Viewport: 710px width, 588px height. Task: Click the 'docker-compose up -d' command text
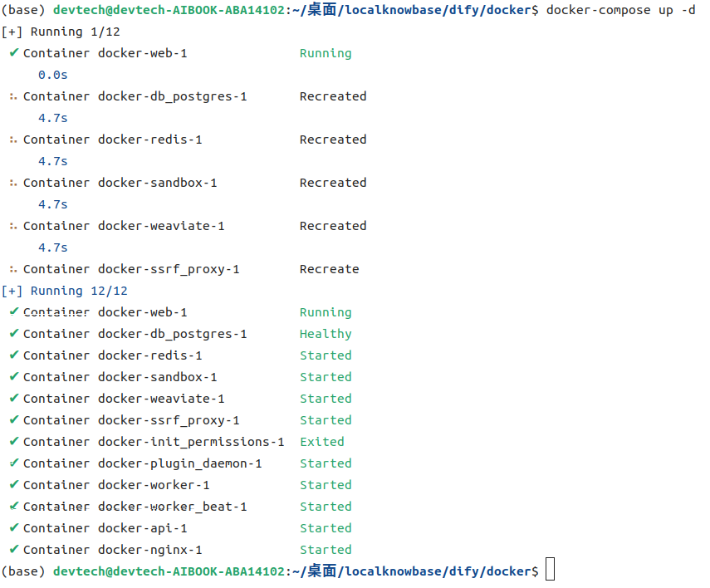click(620, 10)
